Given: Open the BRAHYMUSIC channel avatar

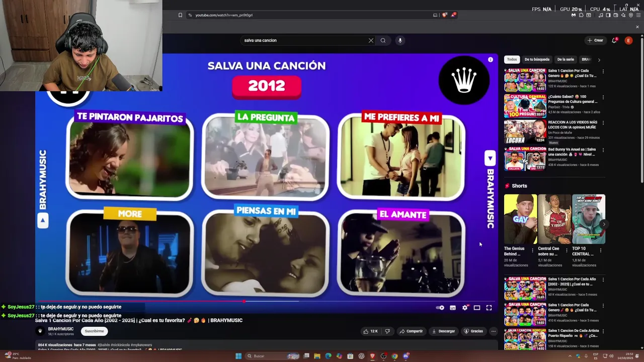Looking at the screenshot, I should pos(40,331).
